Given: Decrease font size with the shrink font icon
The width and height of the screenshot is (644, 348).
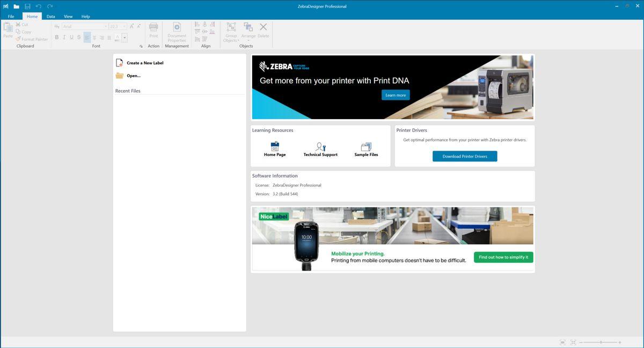Looking at the screenshot, I should tap(139, 26).
